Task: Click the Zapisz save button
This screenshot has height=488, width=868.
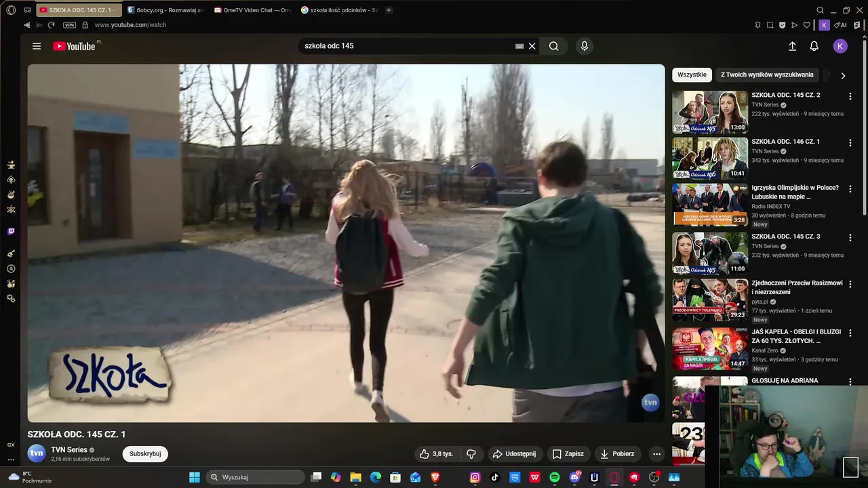Action: [568, 454]
